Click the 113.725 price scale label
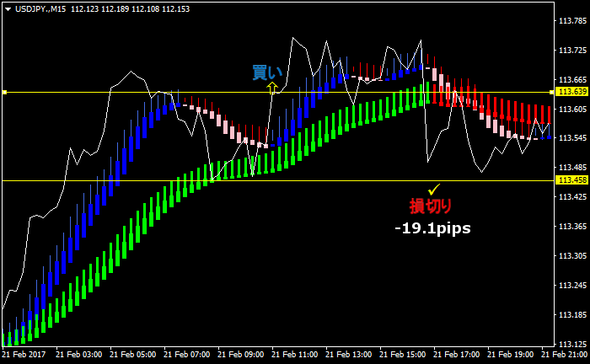590x364 pixels. (x=572, y=51)
